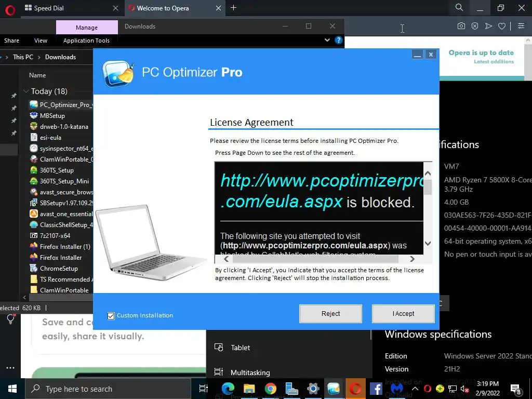
Task: Click the Opera logo menu icon
Action: (10, 10)
